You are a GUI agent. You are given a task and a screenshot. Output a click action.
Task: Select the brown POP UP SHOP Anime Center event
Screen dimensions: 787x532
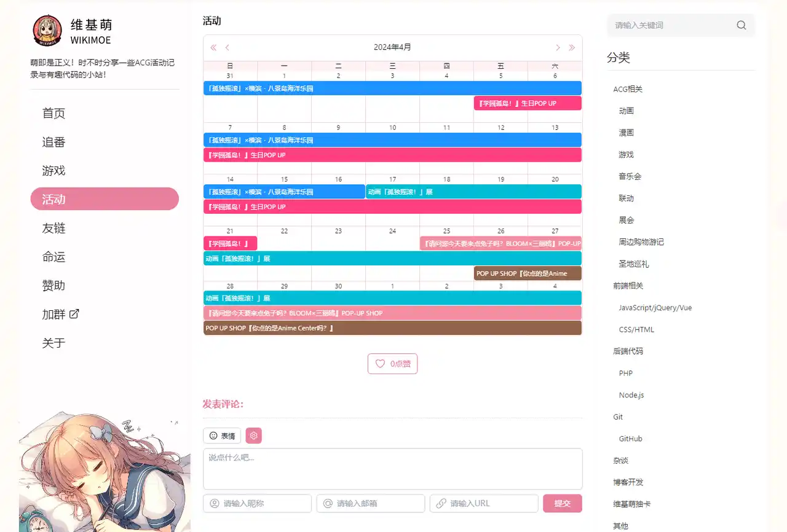[x=392, y=328]
